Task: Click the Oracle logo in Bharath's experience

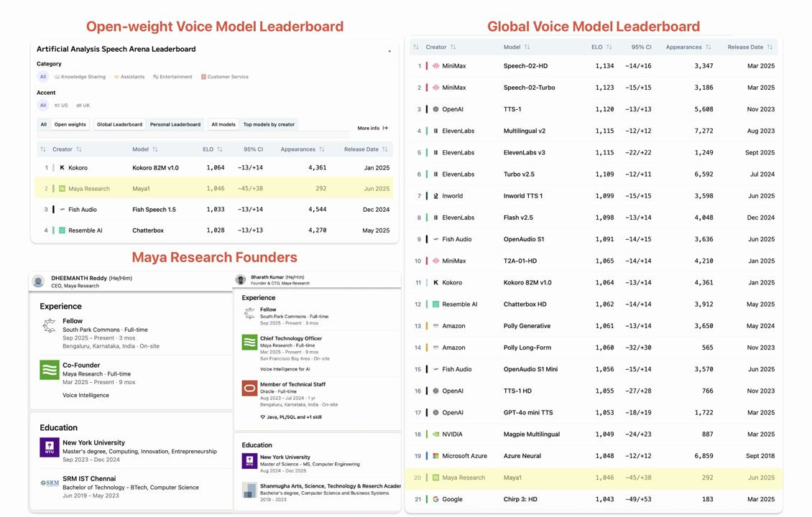Action: coord(249,388)
